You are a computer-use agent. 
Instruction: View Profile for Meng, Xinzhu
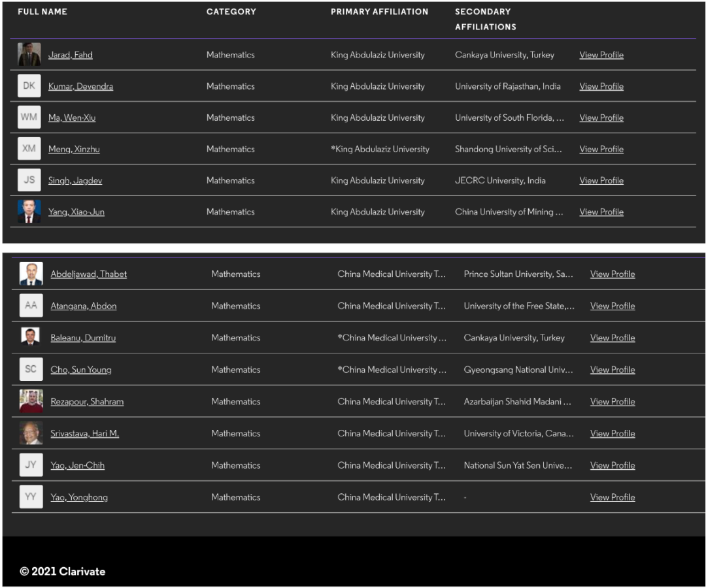[x=601, y=150]
